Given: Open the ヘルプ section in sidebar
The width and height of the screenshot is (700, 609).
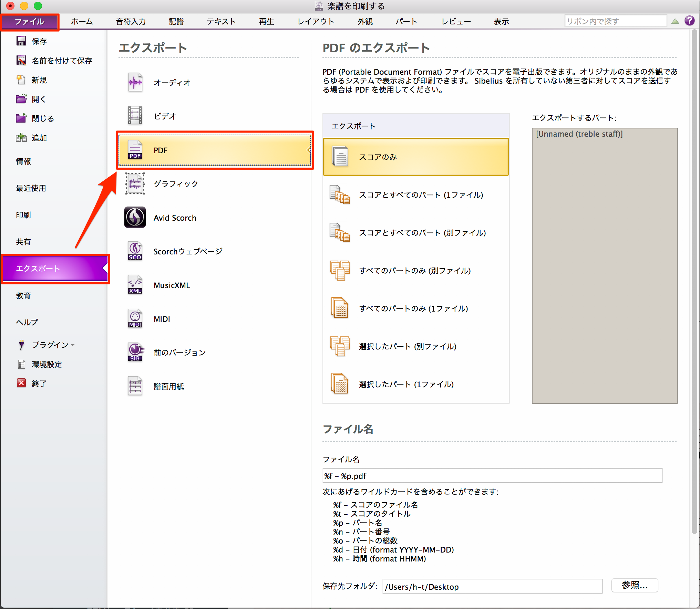Looking at the screenshot, I should [27, 322].
